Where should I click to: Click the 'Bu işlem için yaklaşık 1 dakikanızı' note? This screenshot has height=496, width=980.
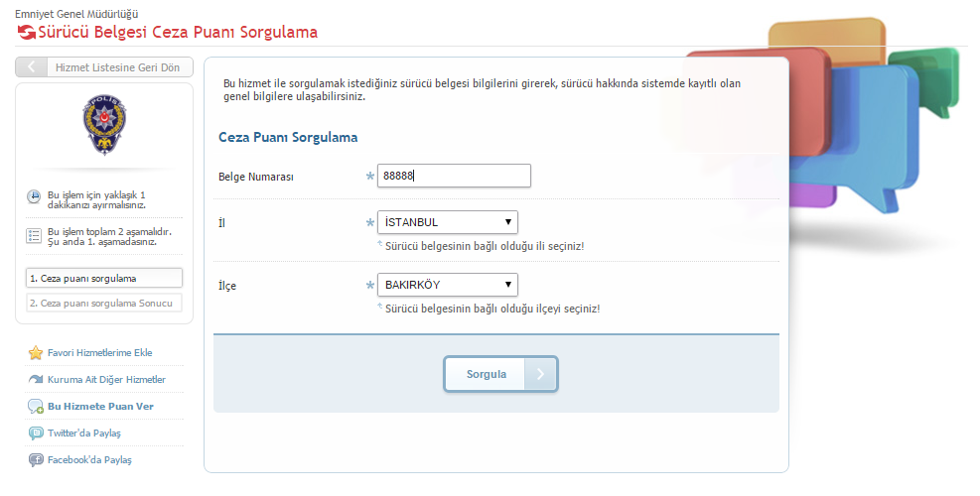tap(97, 200)
